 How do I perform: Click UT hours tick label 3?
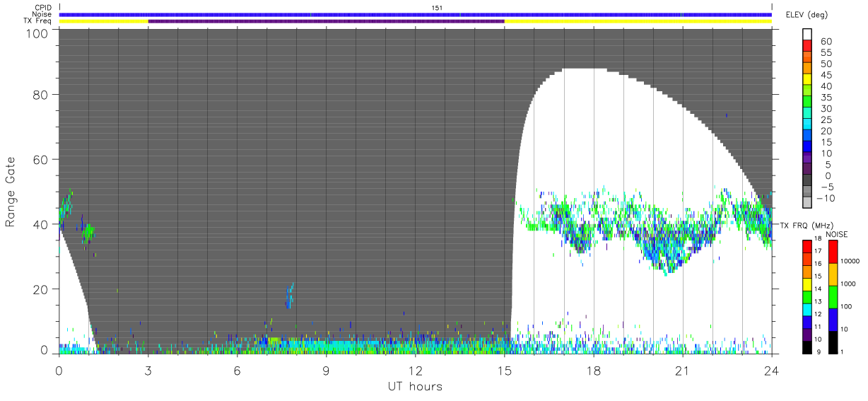pos(148,370)
